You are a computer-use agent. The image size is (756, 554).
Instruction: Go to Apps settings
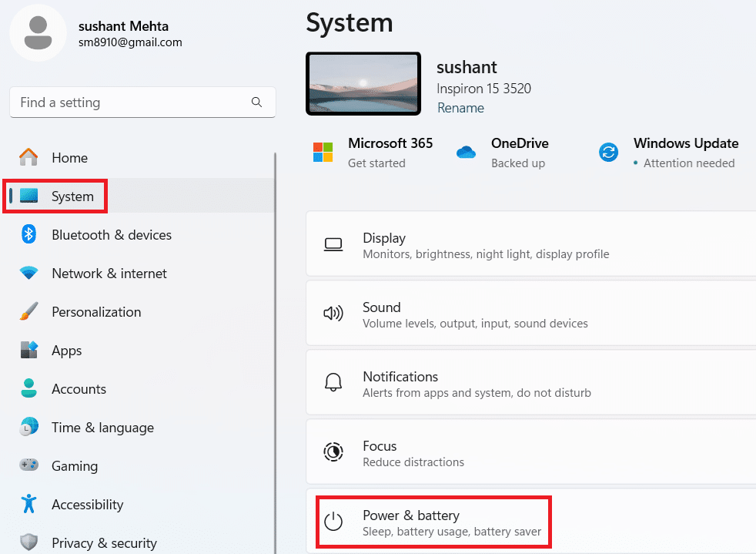(x=66, y=351)
